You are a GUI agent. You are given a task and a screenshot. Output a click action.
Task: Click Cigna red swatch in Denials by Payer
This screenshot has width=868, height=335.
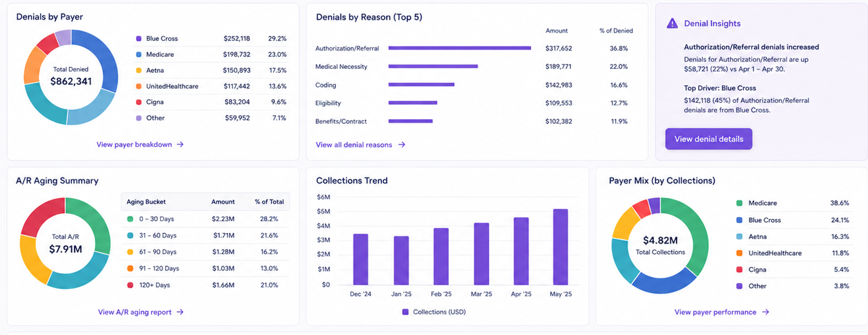click(x=139, y=102)
